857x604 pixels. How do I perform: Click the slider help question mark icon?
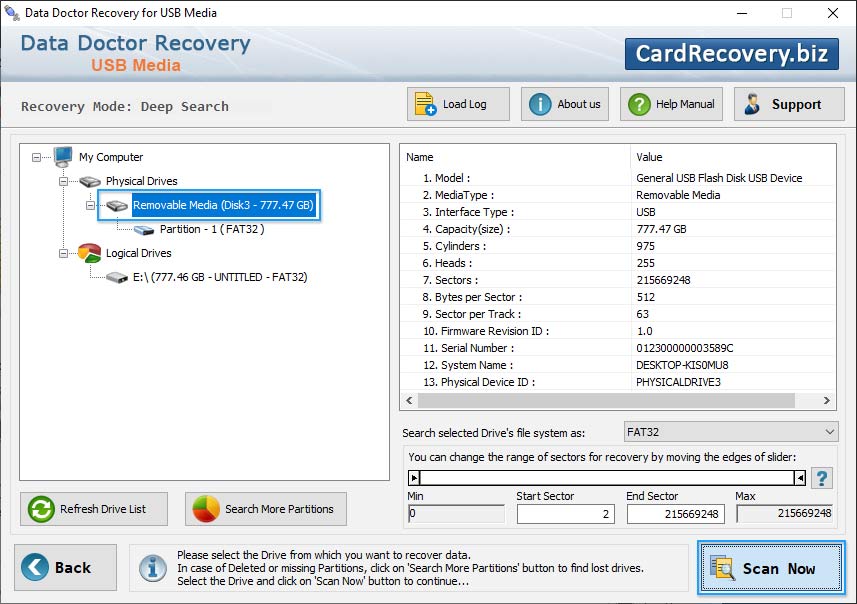pyautogui.click(x=821, y=478)
